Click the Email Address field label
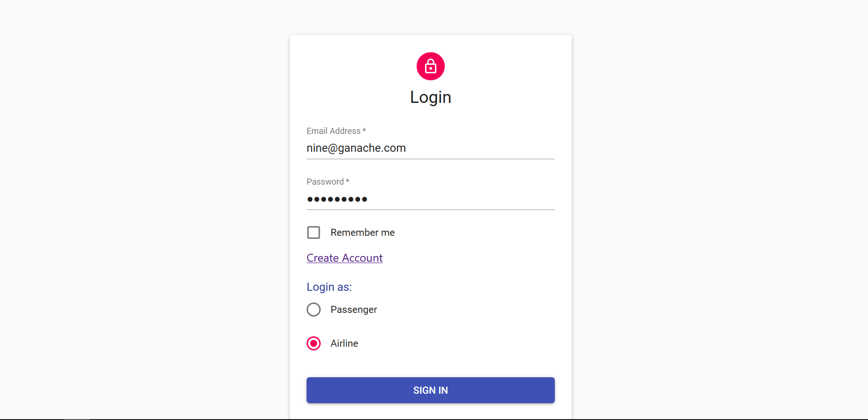Screen dimensions: 868x420 pos(333,131)
